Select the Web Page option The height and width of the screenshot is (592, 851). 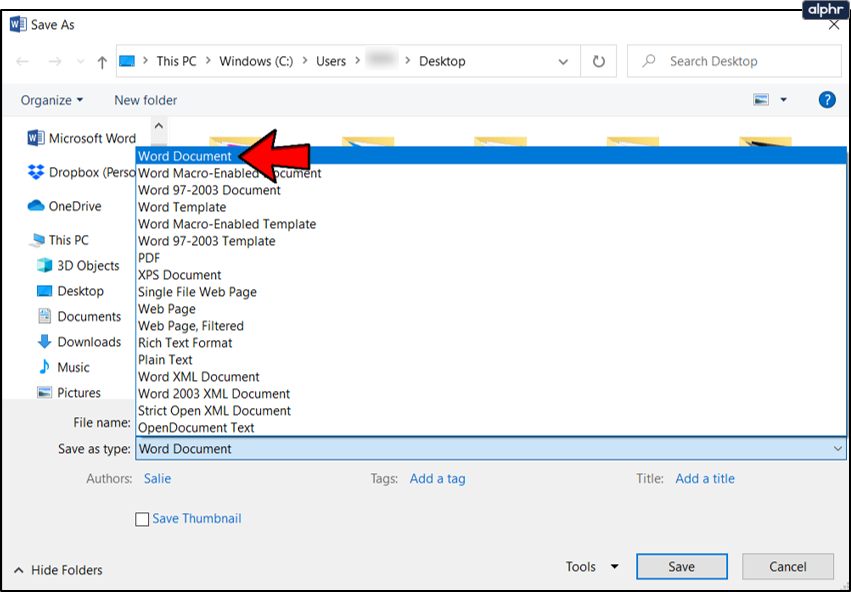point(491,309)
